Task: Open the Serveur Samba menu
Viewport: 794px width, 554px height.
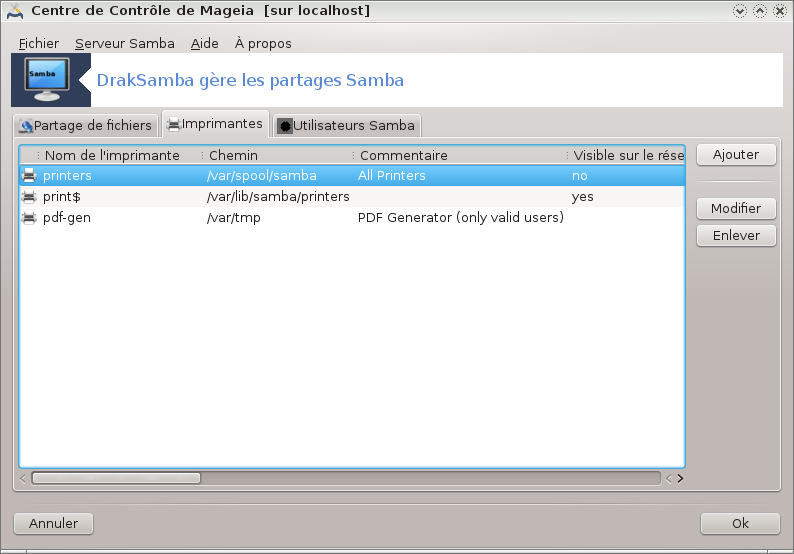Action: tap(124, 43)
